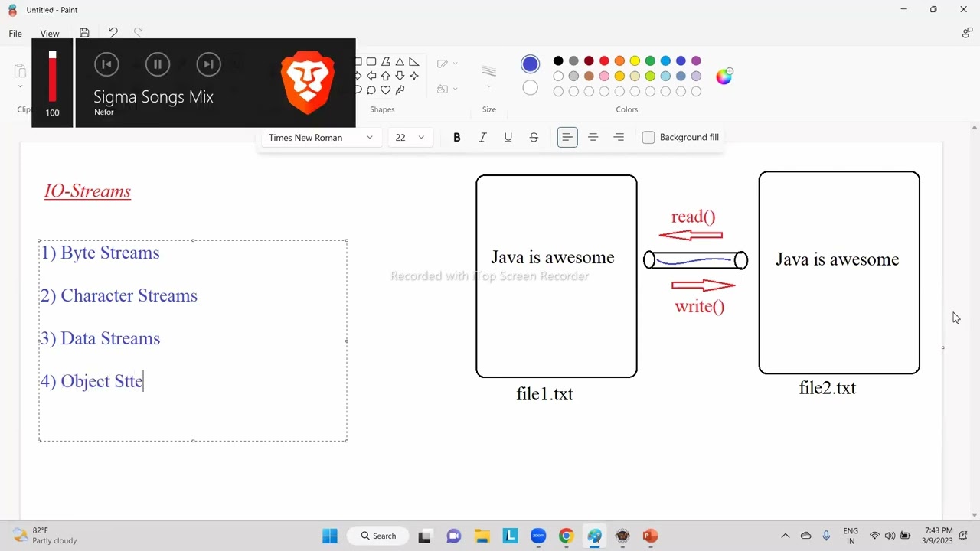Select the up arrow shape
980x551 pixels.
[386, 76]
